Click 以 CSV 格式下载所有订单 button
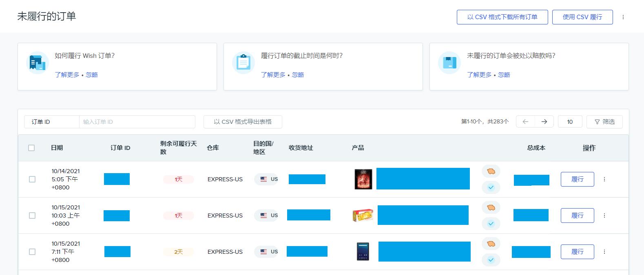This screenshot has width=644, height=275. 502,17
